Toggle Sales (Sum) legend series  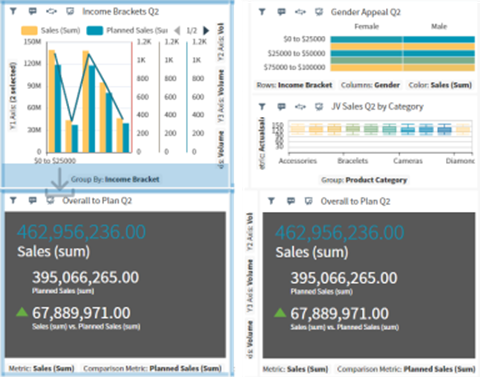(x=51, y=31)
